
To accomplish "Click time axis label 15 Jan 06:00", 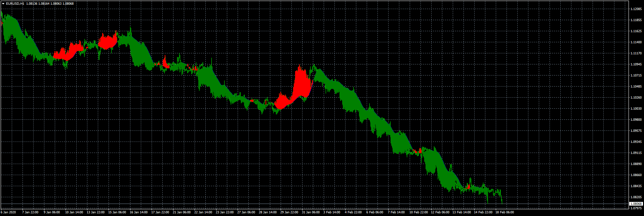I will (x=117, y=212).
